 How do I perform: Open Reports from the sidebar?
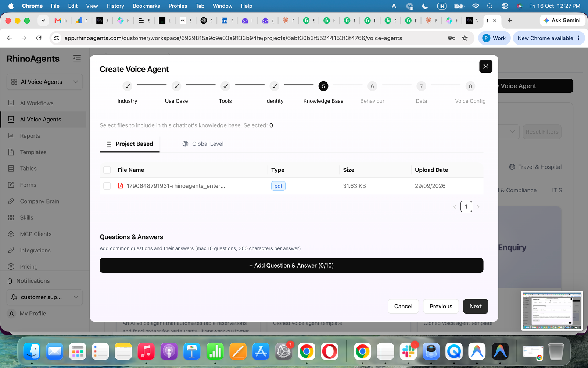(x=30, y=136)
